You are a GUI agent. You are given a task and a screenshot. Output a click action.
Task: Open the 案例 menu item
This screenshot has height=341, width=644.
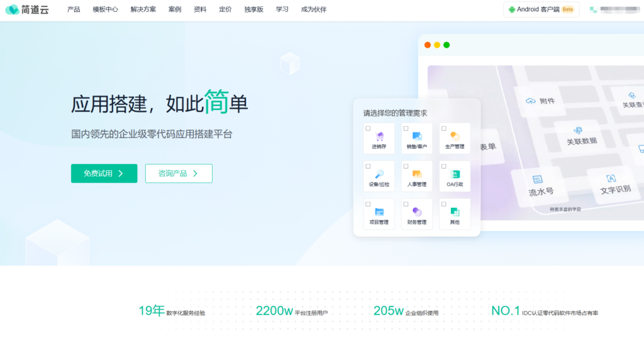[175, 9]
